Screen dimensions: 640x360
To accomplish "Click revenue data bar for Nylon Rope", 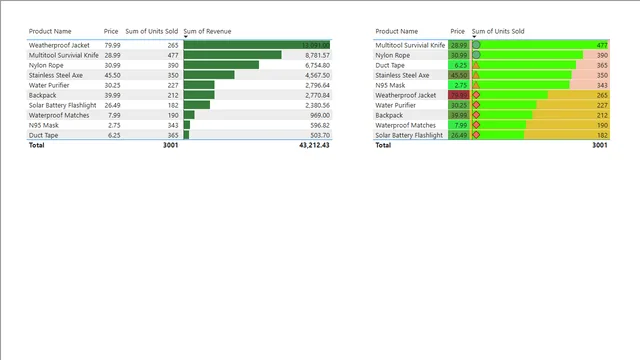I will 221,65.
